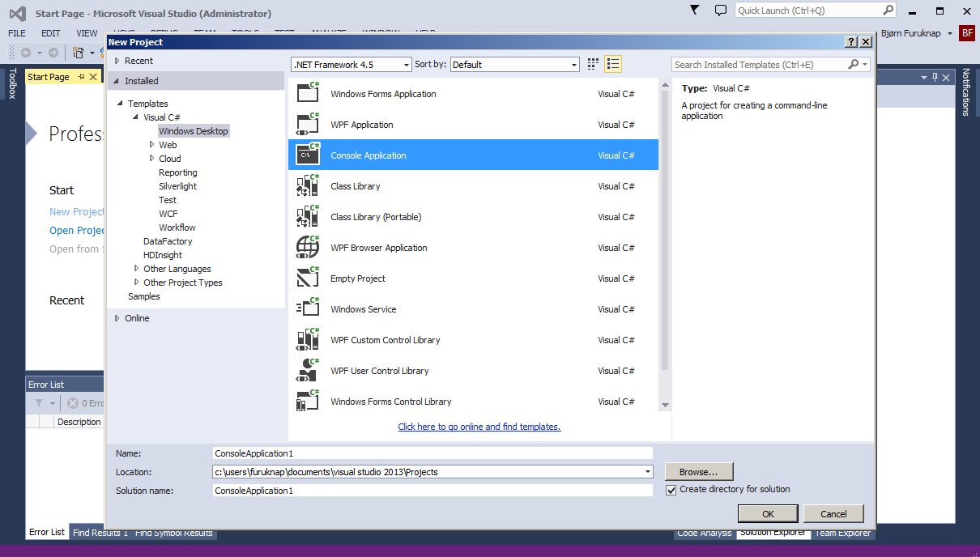Select Windows Desktop in the template tree
The image size is (980, 557).
pos(194,131)
